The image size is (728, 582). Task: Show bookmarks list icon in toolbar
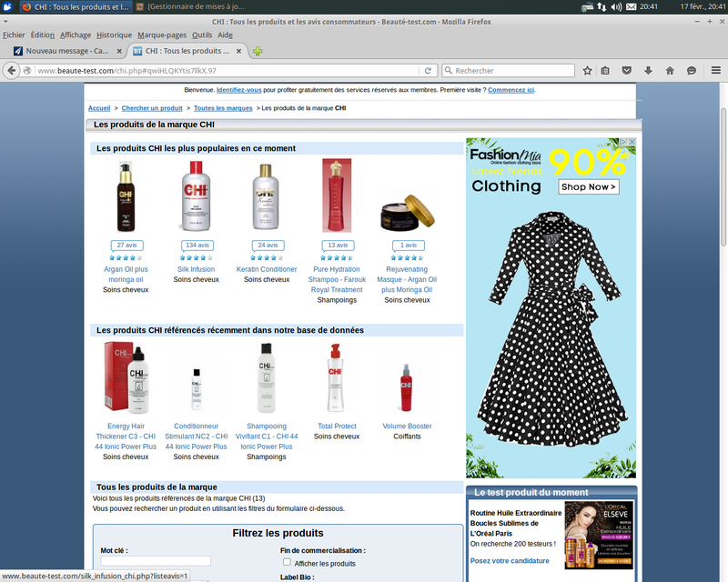(605, 71)
